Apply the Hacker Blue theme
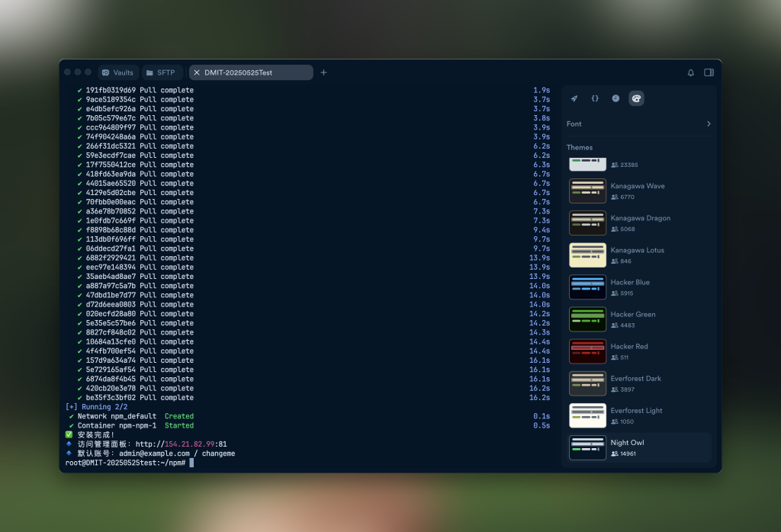This screenshot has width=781, height=532. [x=638, y=287]
